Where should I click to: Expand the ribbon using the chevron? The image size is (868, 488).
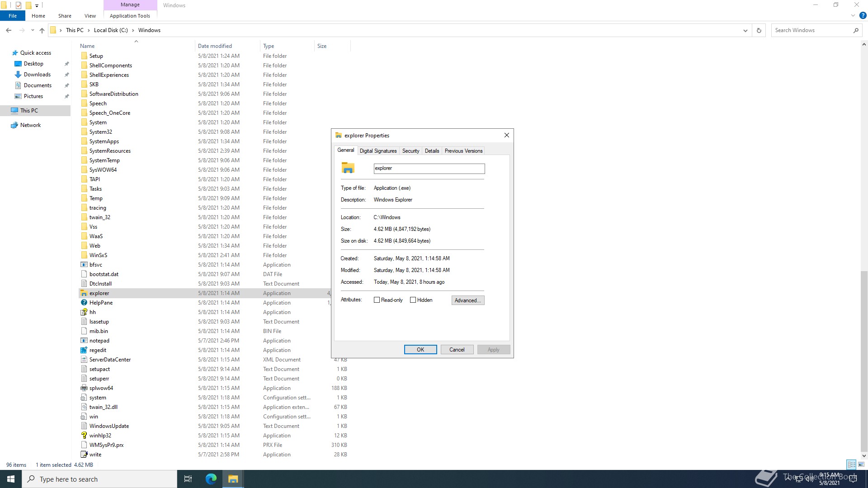click(x=853, y=16)
